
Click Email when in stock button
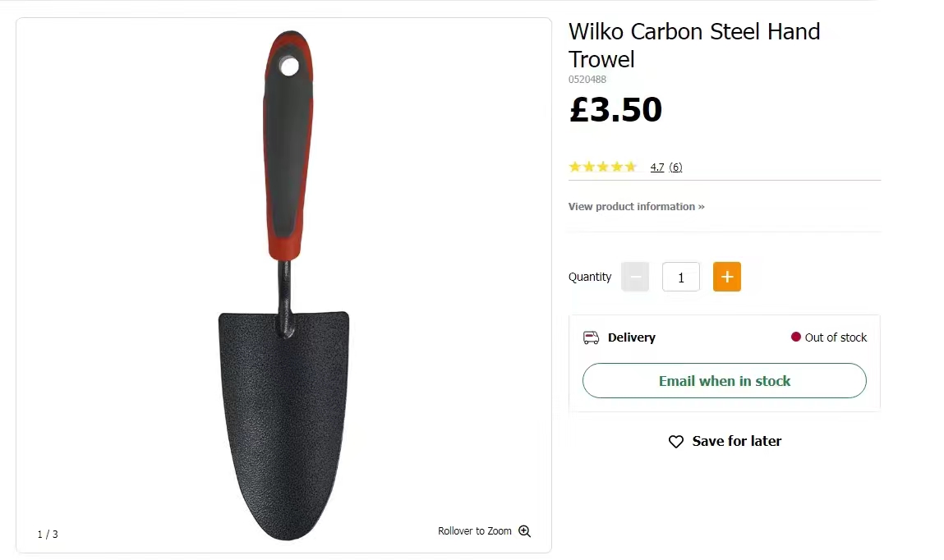(x=725, y=381)
